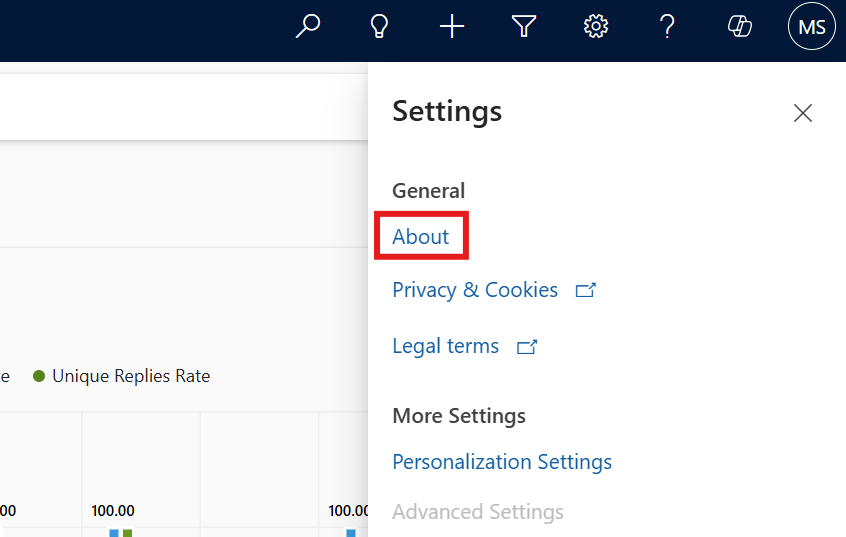The width and height of the screenshot is (846, 537).
Task: Open the funnel filter icon
Action: pos(524,27)
